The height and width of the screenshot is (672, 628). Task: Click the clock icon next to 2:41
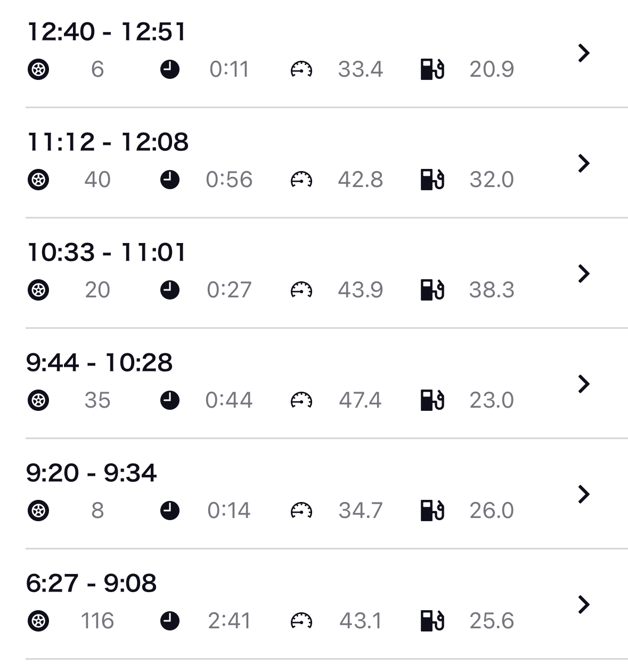click(170, 621)
